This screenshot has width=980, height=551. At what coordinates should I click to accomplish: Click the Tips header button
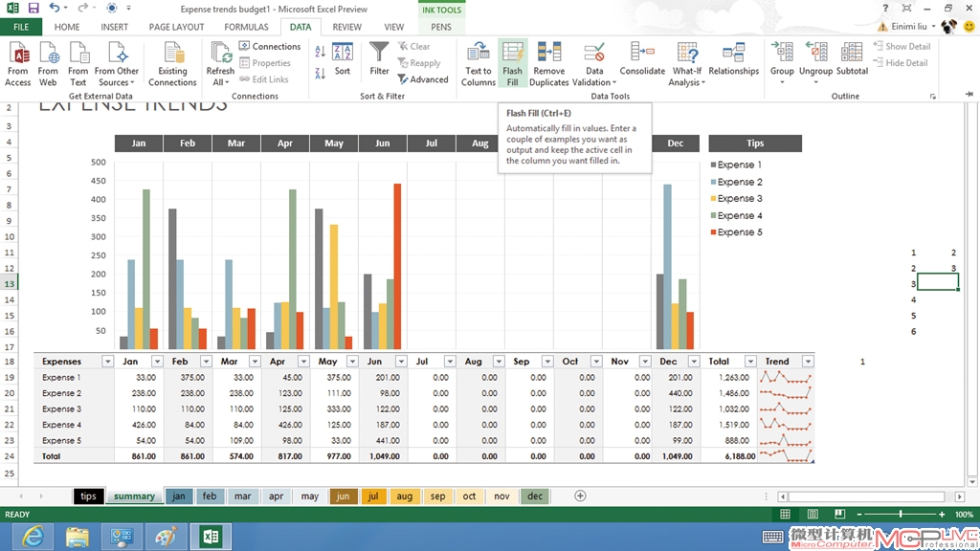(x=755, y=143)
